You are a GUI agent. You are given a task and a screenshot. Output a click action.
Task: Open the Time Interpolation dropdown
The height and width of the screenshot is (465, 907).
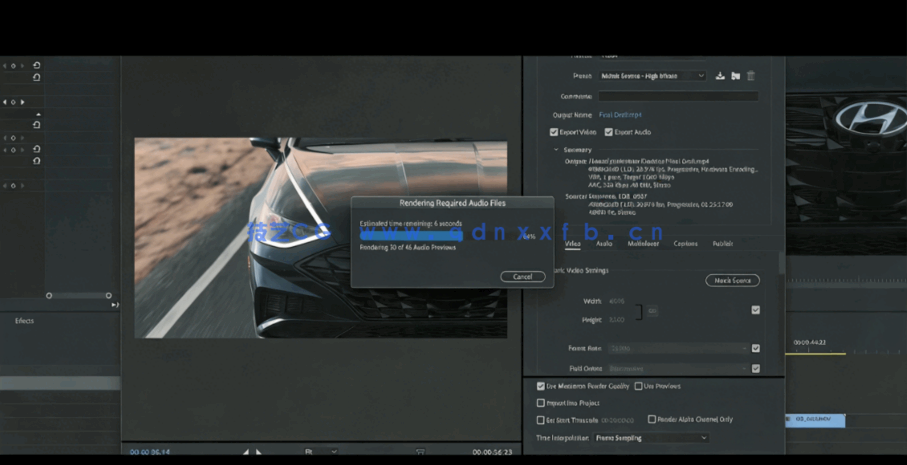(651, 438)
